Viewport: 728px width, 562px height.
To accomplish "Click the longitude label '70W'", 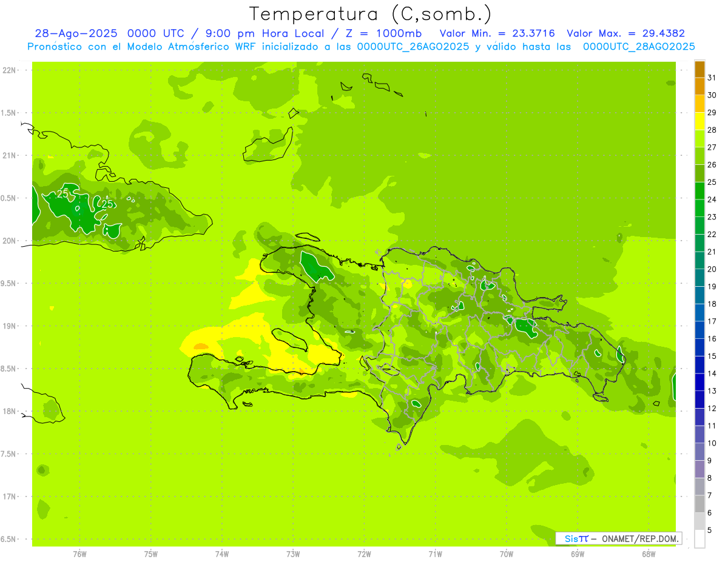I will click(x=506, y=554).
